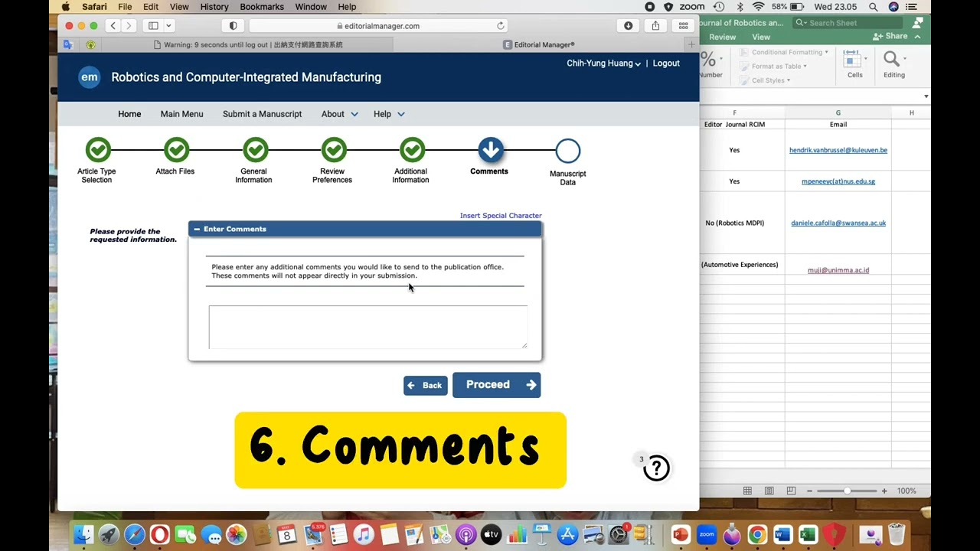This screenshot has width=980, height=551.
Task: Switch Excel to Normal view icon
Action: coord(747,491)
